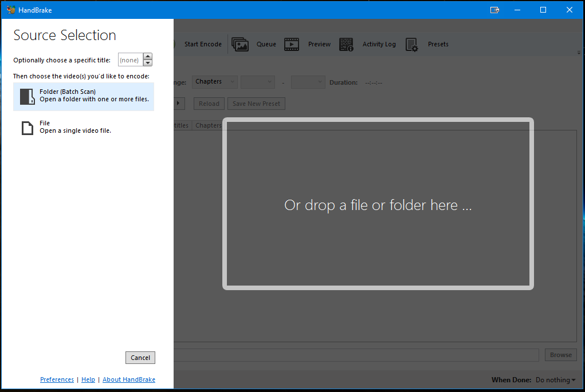Open the About HandBrake link

click(129, 379)
